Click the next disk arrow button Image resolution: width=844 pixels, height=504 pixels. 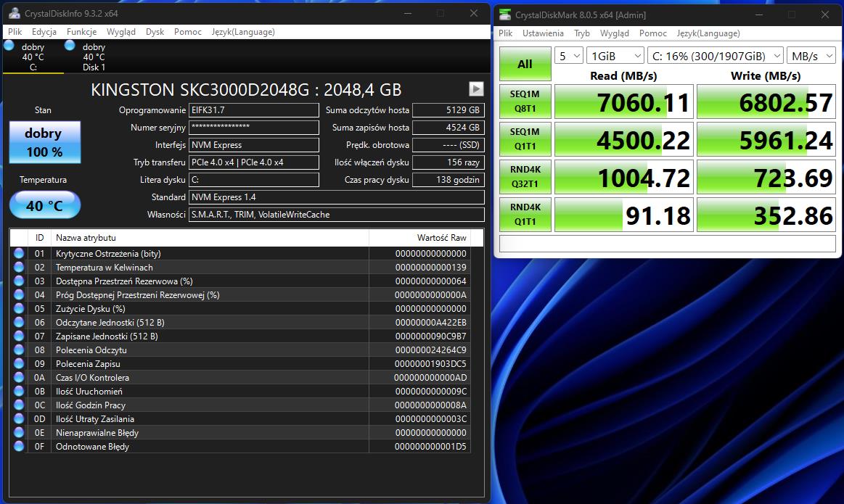pos(476,88)
